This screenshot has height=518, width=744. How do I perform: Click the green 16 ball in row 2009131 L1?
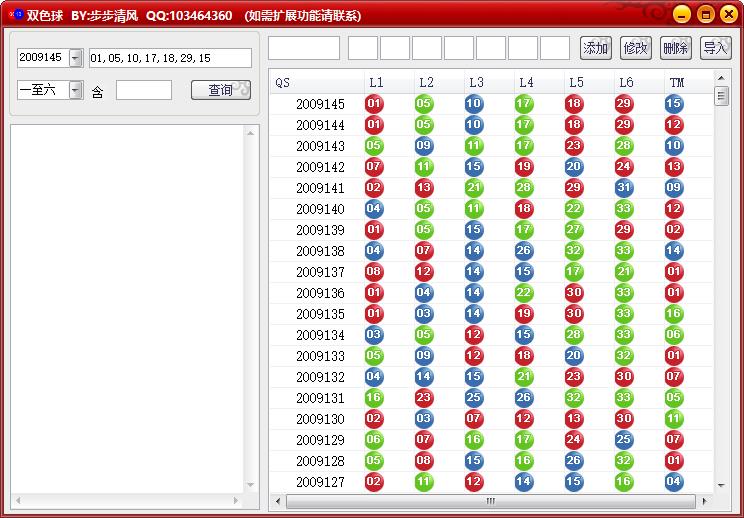point(374,398)
